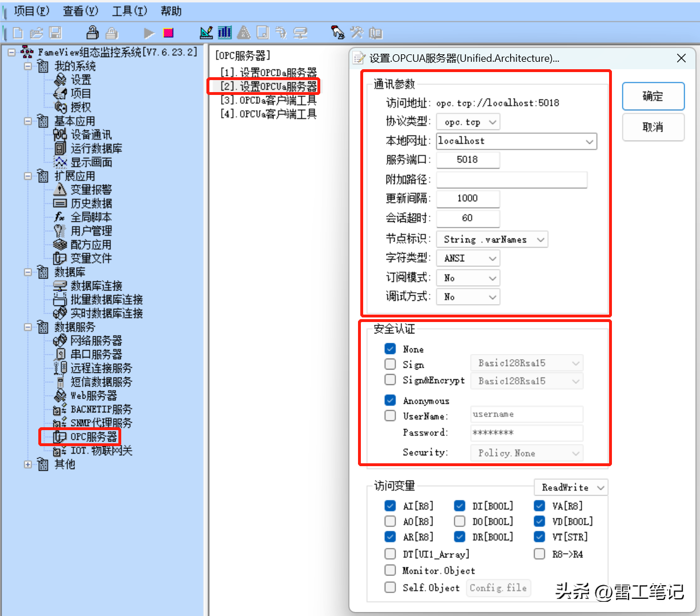
Task: Click the stop (pink square) toolbar icon
Action: [168, 33]
